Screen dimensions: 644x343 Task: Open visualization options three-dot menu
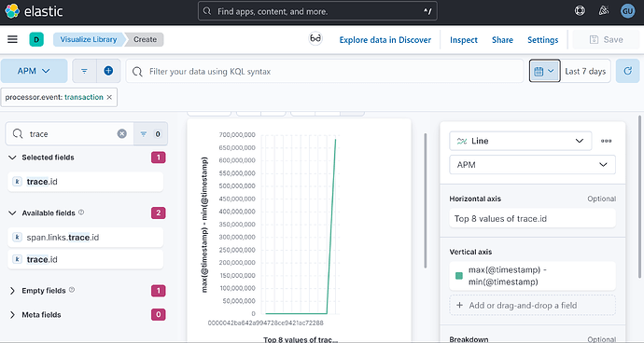[x=606, y=141]
